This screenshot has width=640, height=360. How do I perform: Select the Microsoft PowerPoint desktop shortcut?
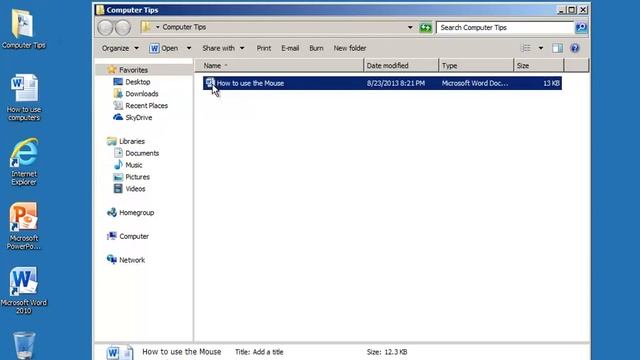pyautogui.click(x=23, y=226)
